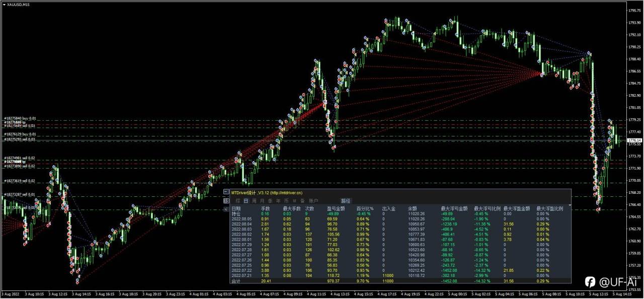Screen dimensions: 644x299
Task: Click the 路径 button
Action: click(x=346, y=201)
